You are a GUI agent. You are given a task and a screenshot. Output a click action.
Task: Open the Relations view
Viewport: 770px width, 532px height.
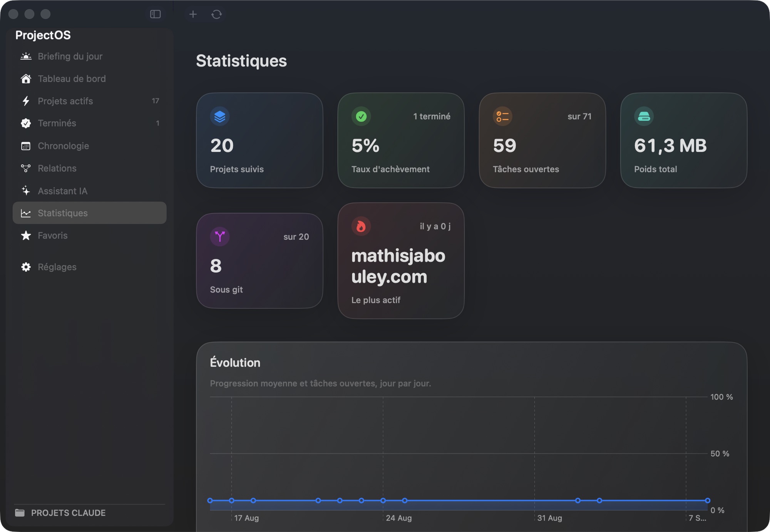pos(90,168)
